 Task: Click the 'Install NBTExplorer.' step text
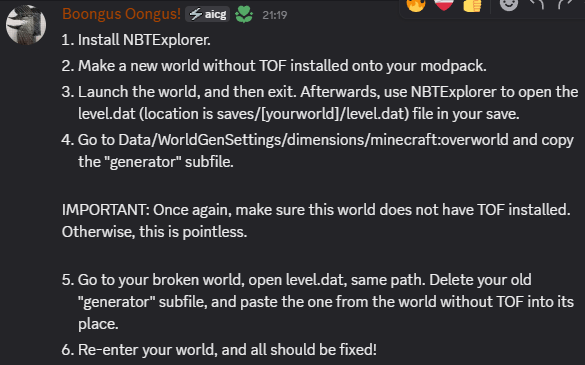pos(144,40)
